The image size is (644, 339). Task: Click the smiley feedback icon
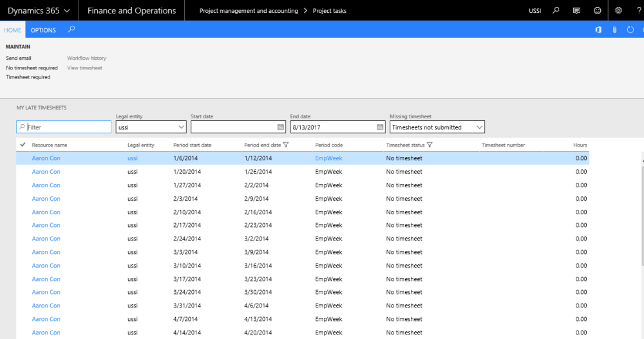598,11
